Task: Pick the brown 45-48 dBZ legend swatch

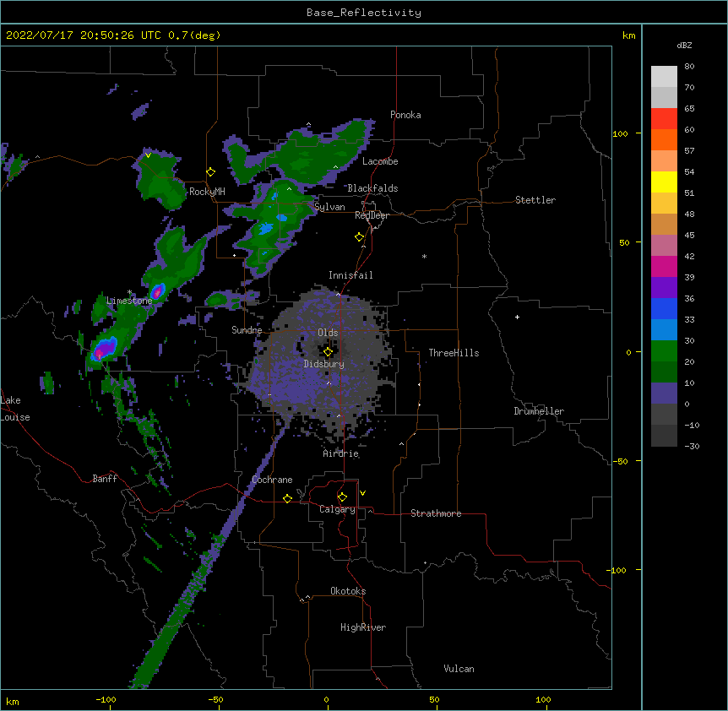Action: click(664, 225)
